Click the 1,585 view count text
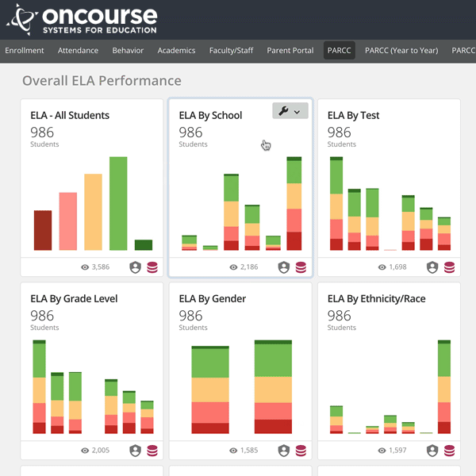The image size is (476, 476). point(249,451)
